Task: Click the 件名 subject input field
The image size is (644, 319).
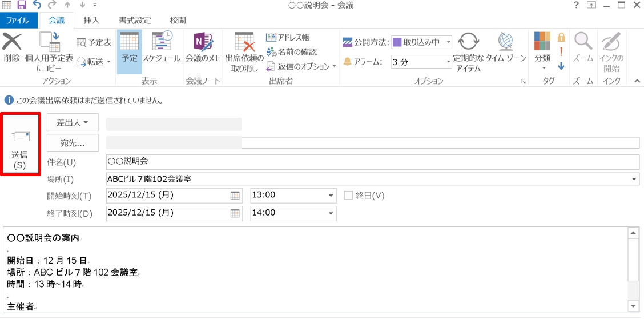Action: point(371,162)
